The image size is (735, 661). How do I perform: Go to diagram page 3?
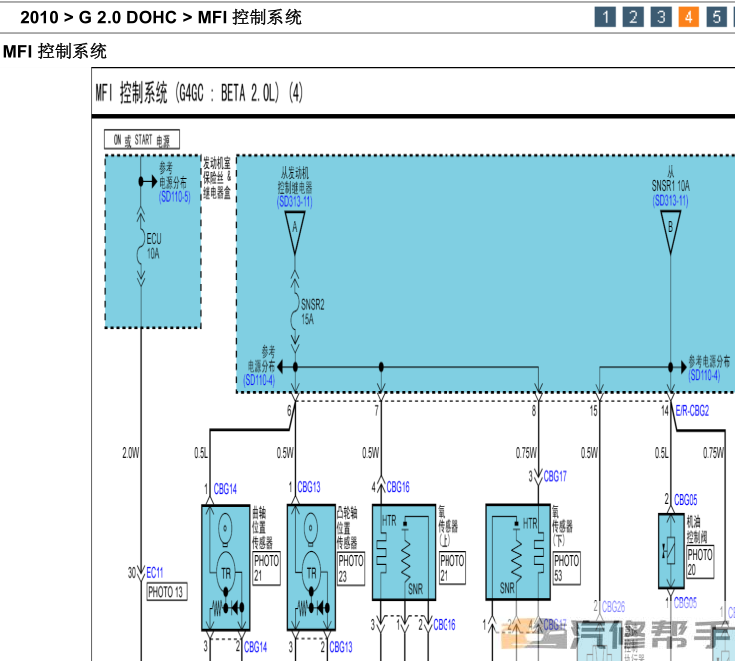tap(661, 17)
